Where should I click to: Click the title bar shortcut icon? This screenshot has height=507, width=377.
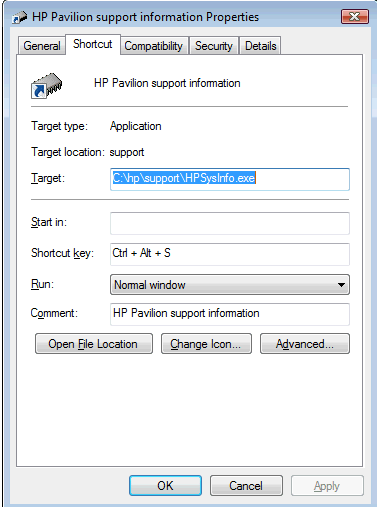point(19,17)
